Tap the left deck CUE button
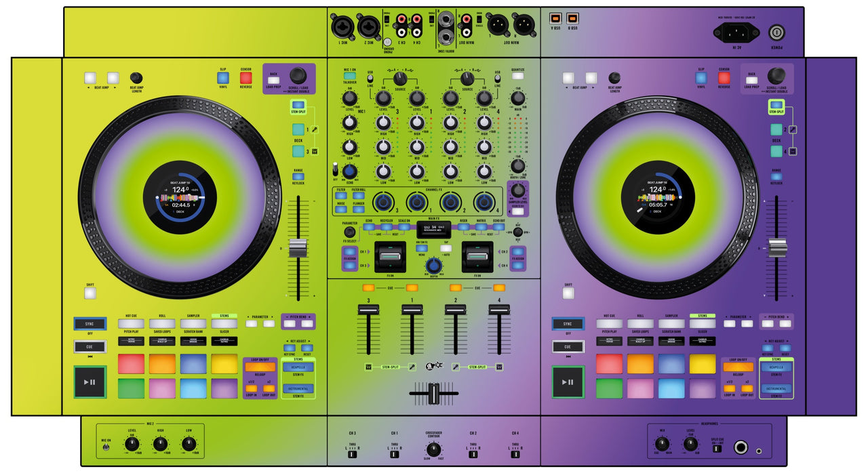868x473 pixels. (90, 346)
